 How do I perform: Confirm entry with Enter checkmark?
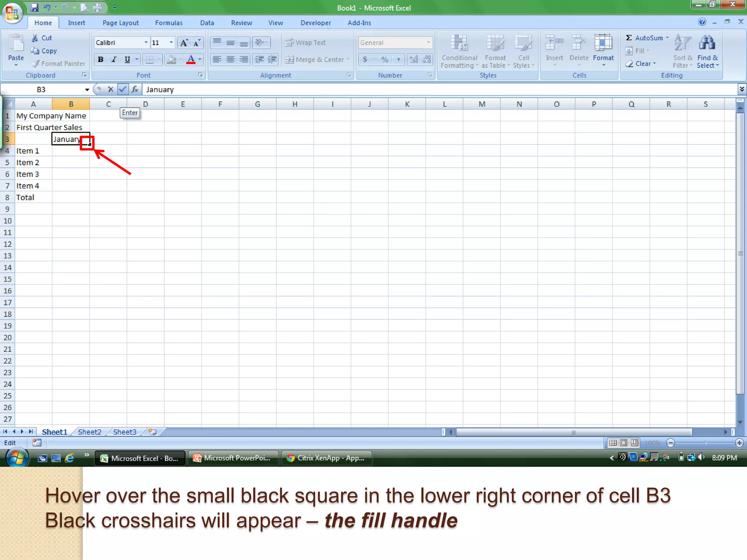coord(123,89)
